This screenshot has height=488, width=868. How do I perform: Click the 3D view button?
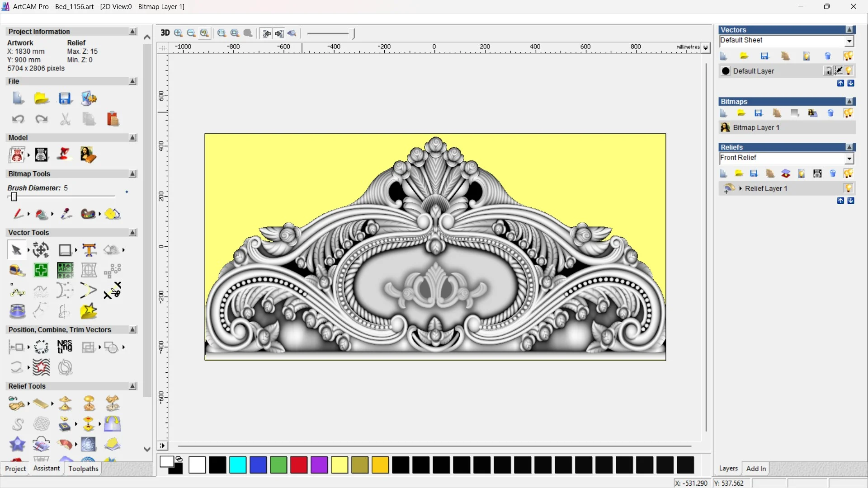[165, 33]
